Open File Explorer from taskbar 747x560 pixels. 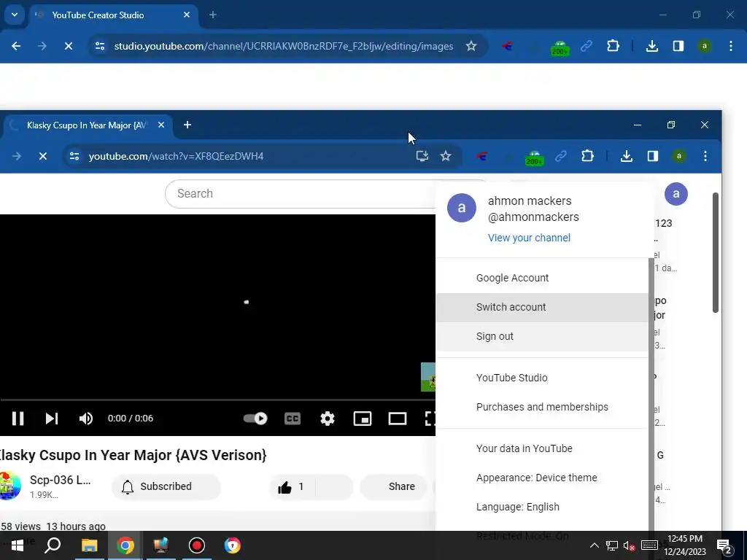point(89,545)
